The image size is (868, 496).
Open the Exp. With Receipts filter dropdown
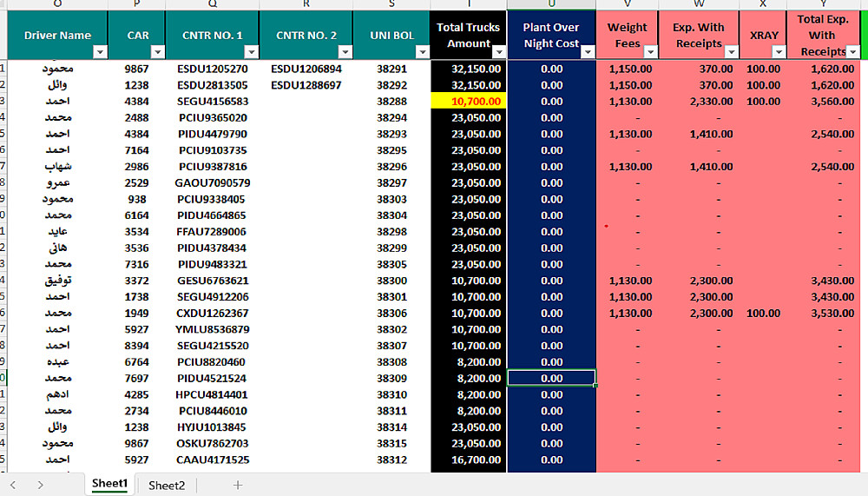(x=731, y=52)
